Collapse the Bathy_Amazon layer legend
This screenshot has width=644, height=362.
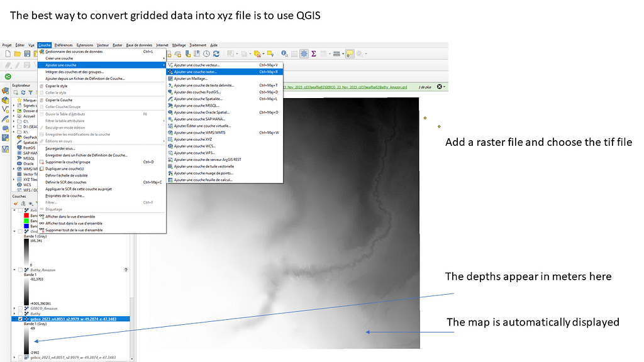tap(14, 270)
